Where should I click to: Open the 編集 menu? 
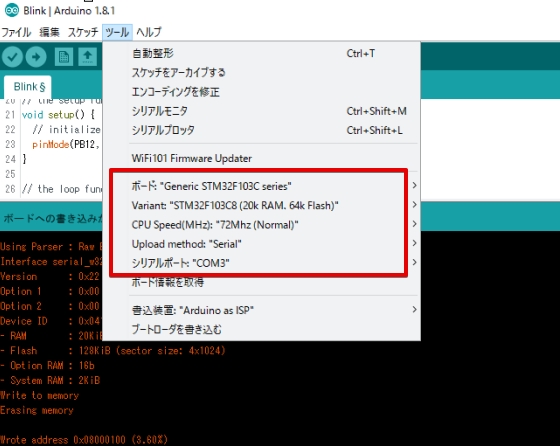[49, 32]
